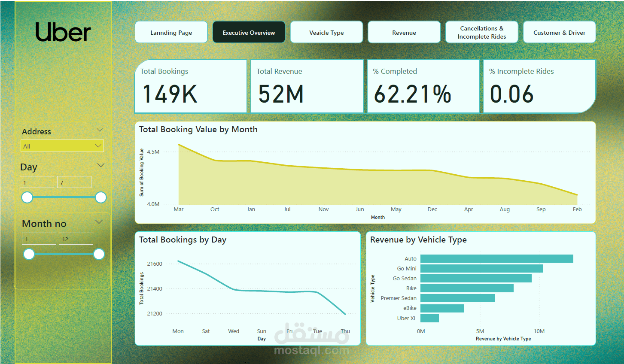Click the Auto revenue bar

click(x=497, y=258)
